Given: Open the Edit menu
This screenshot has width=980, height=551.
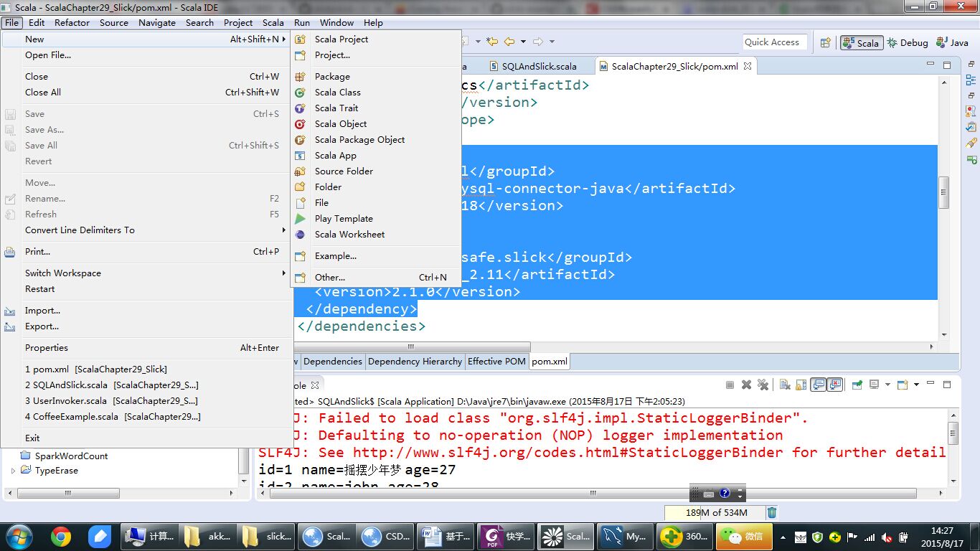Looking at the screenshot, I should (x=37, y=22).
